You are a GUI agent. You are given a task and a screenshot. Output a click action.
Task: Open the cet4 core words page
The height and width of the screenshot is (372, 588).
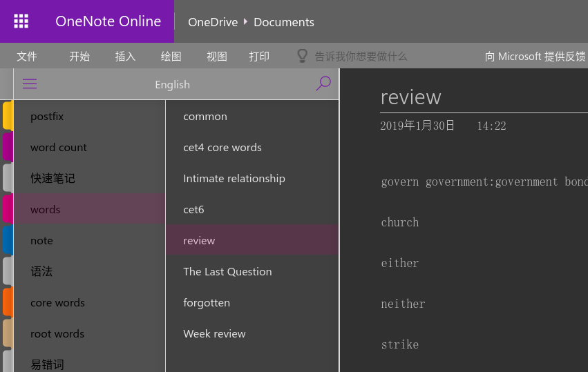point(252,147)
